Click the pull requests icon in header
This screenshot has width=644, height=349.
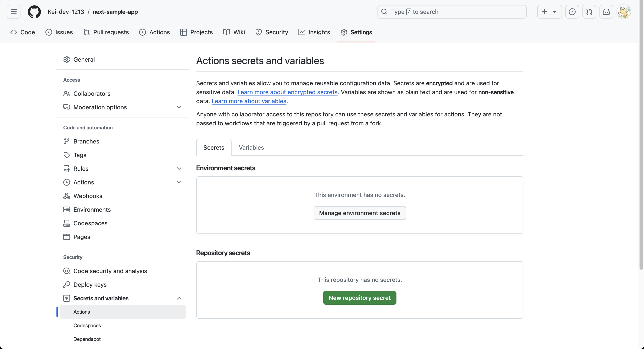(589, 12)
